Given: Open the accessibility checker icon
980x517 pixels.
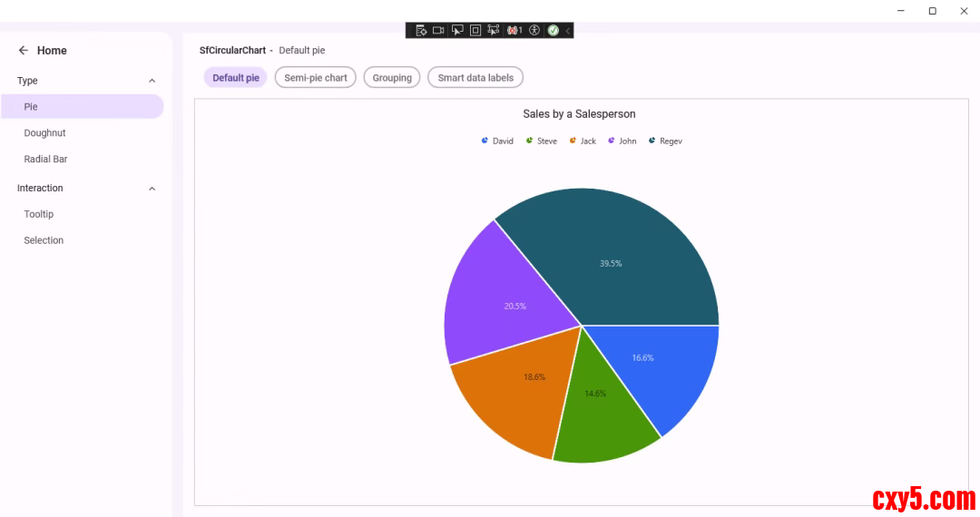Looking at the screenshot, I should pos(534,30).
